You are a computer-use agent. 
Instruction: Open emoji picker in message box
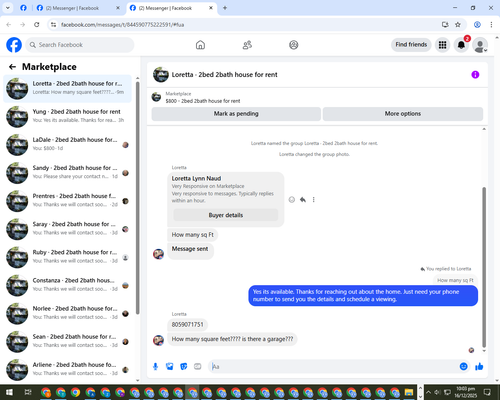pyautogui.click(x=463, y=367)
